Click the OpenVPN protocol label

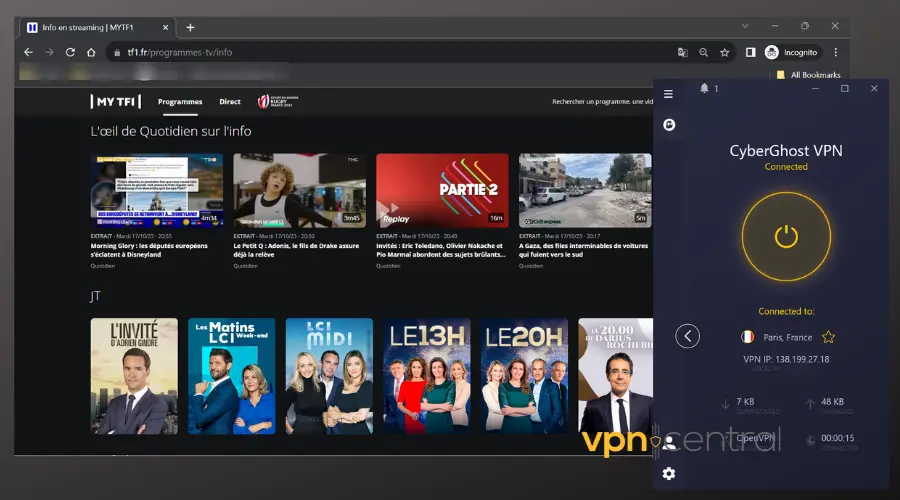pos(755,438)
